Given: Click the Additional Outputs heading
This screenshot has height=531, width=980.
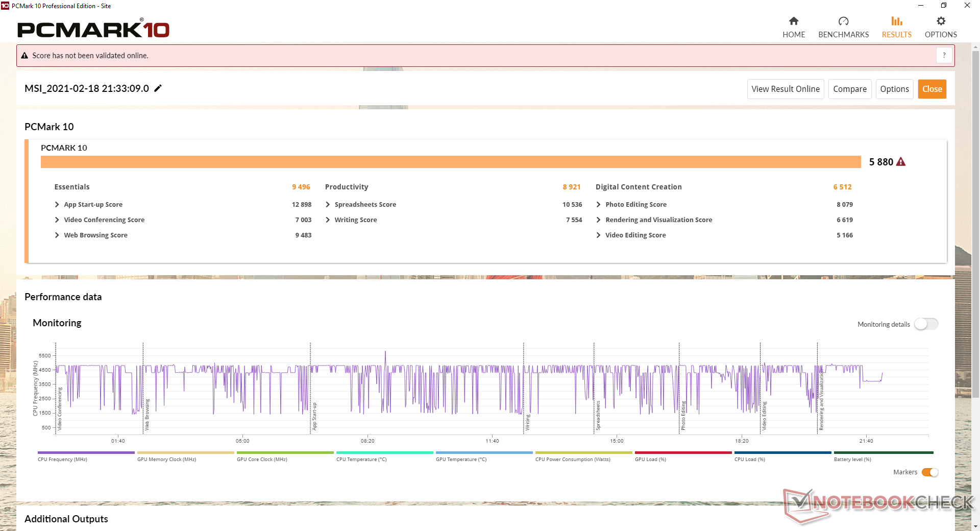Looking at the screenshot, I should (x=66, y=519).
